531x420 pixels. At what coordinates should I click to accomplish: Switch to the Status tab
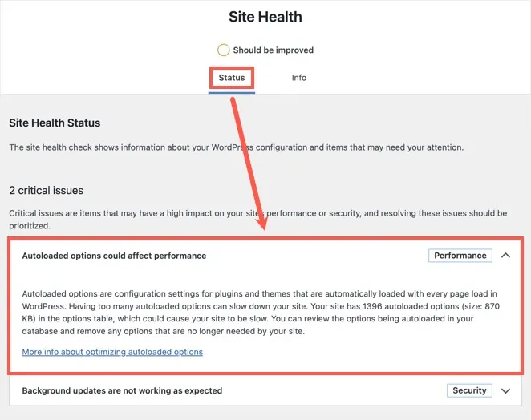(232, 78)
